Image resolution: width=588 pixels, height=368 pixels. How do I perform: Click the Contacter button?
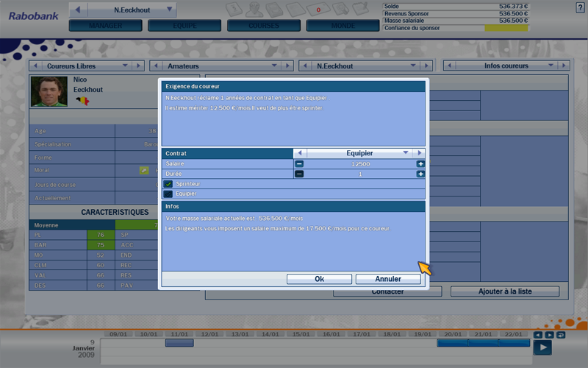click(x=387, y=291)
